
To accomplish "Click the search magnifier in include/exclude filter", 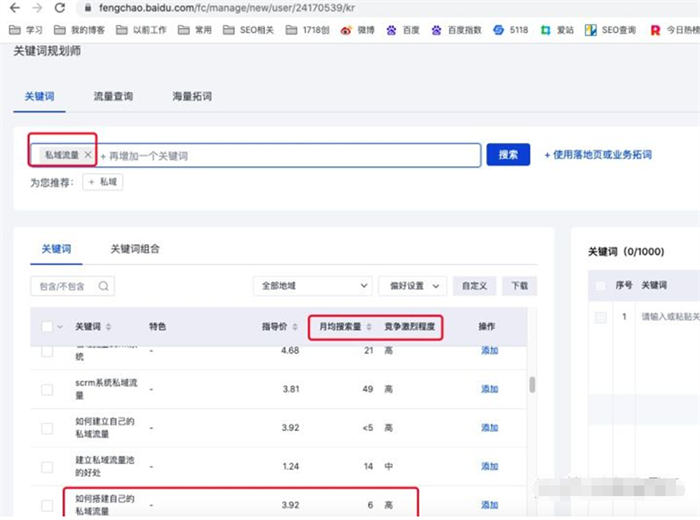I will (103, 286).
